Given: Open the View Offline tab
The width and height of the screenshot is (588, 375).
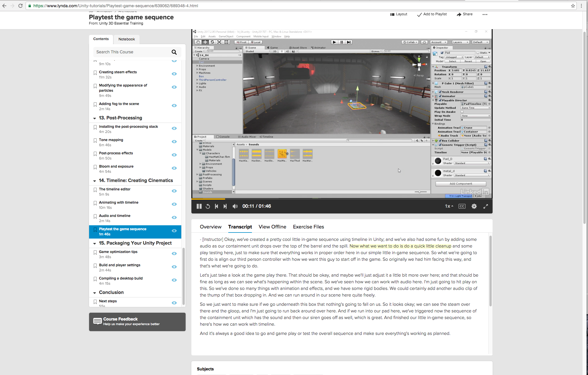Looking at the screenshot, I should tap(272, 227).
